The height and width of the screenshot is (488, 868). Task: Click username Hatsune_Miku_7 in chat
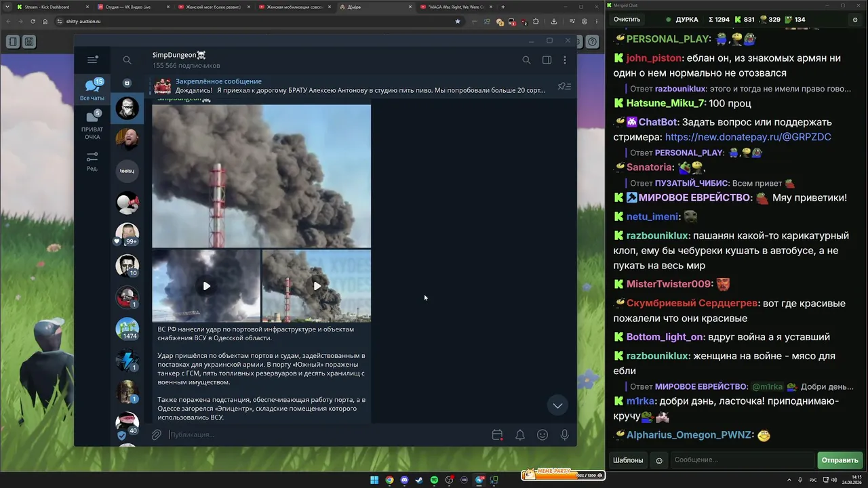(x=666, y=104)
